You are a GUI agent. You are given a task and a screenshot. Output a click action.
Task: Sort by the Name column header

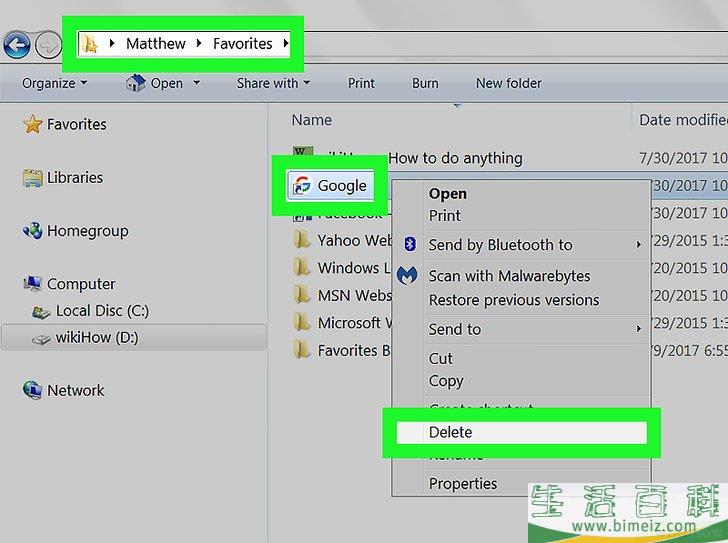pos(312,120)
